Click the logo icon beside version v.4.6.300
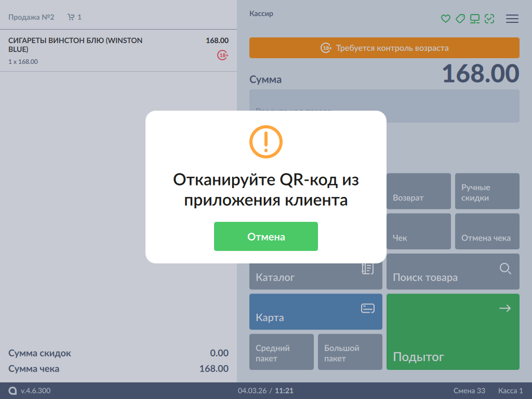 click(x=12, y=391)
